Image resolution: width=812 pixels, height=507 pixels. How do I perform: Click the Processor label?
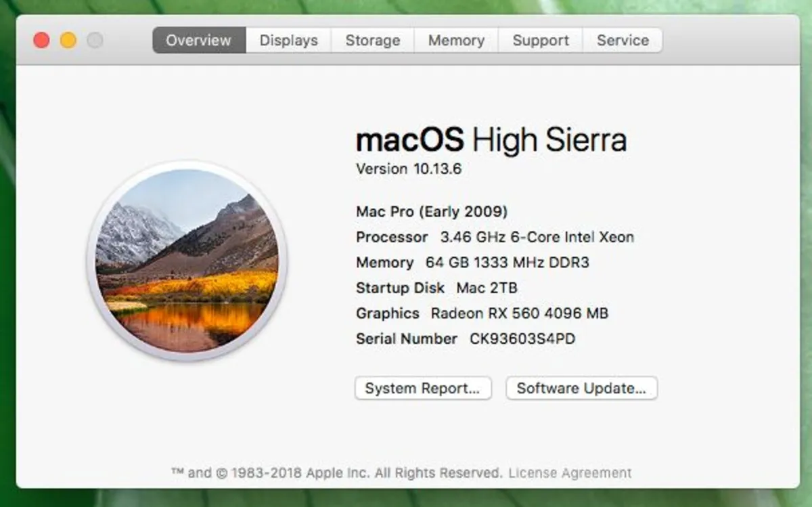tap(392, 238)
